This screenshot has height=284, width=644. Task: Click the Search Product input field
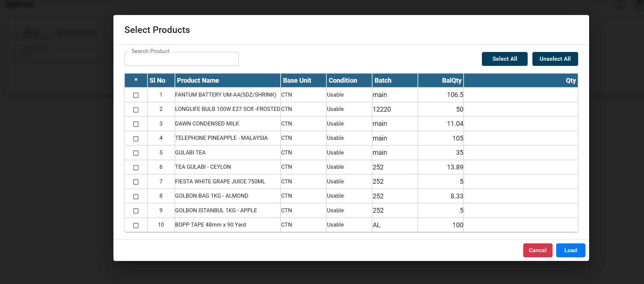click(181, 59)
